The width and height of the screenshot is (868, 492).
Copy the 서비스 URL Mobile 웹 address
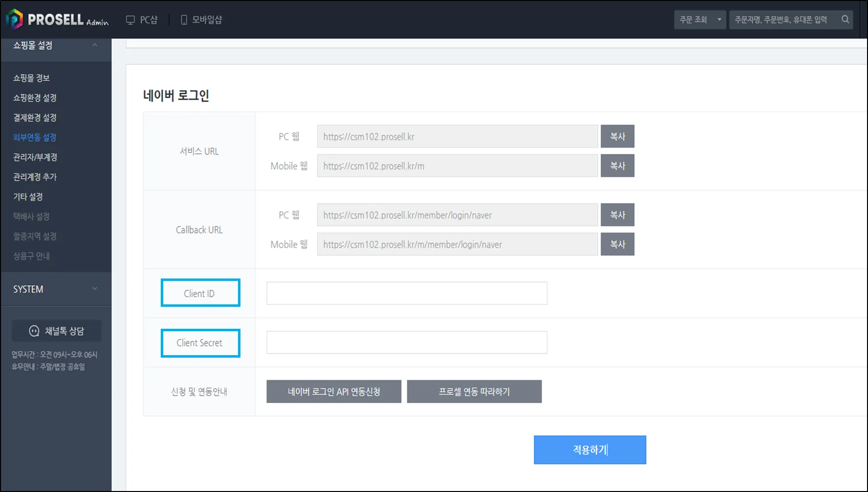(x=617, y=166)
